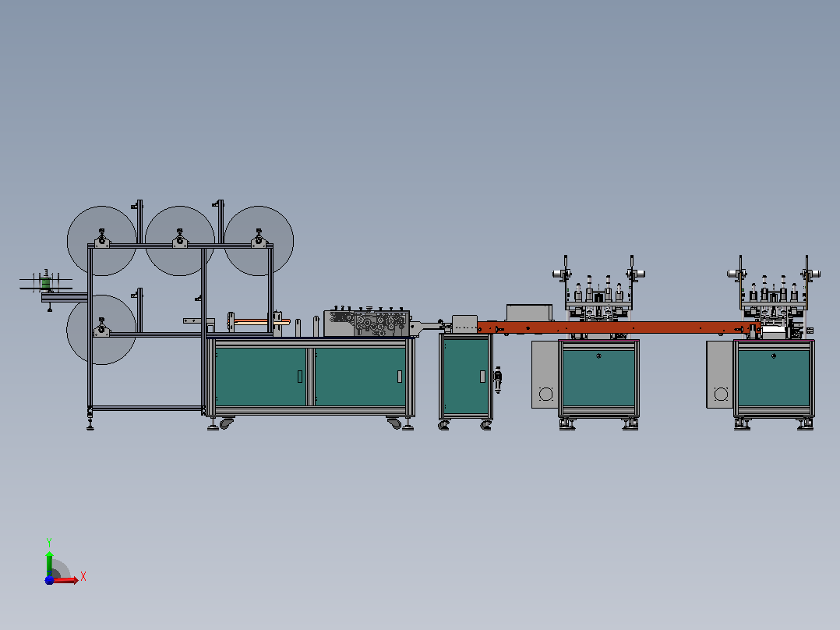Select the gray box sitting atop the conveyor

(x=529, y=313)
